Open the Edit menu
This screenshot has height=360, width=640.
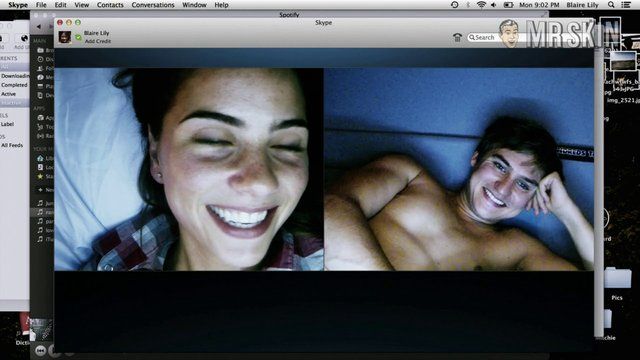(x=60, y=5)
